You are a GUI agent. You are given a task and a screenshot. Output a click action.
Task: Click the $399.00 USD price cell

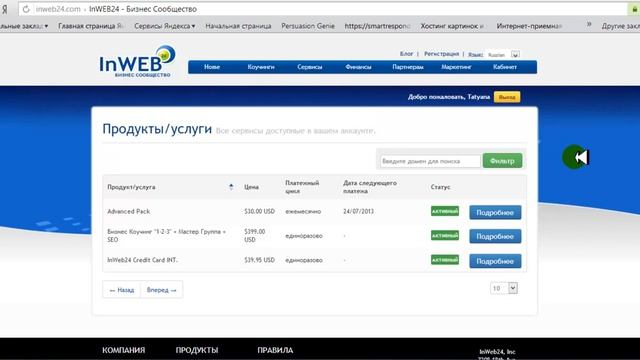(x=255, y=236)
